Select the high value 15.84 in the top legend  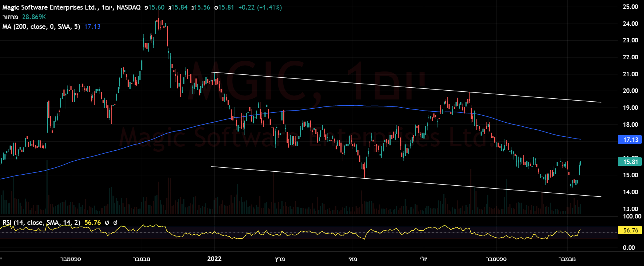tap(179, 7)
